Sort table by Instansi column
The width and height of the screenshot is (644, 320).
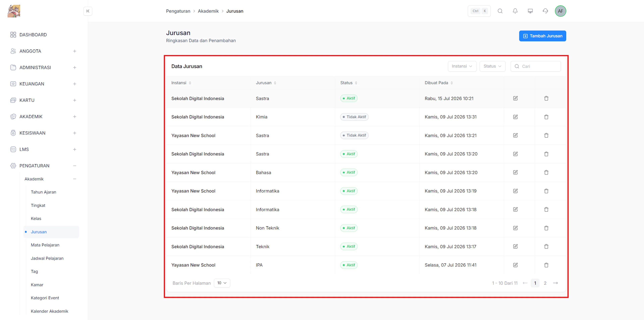point(181,83)
